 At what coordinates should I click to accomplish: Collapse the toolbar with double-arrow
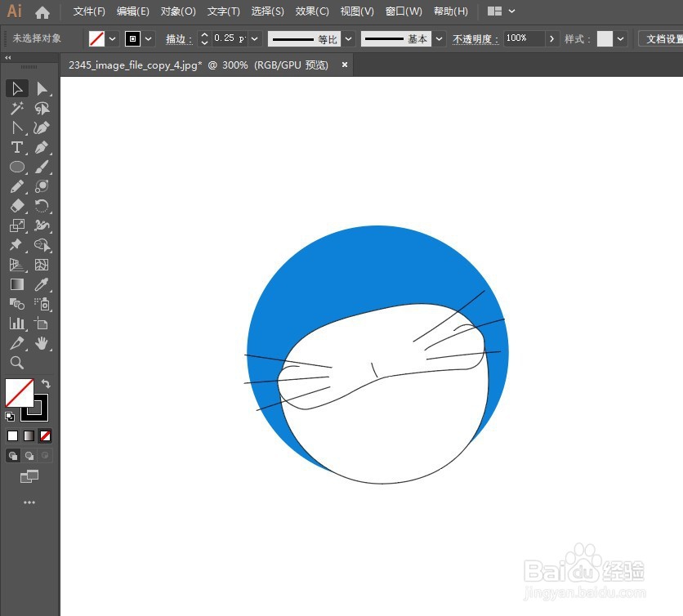coord(8,57)
